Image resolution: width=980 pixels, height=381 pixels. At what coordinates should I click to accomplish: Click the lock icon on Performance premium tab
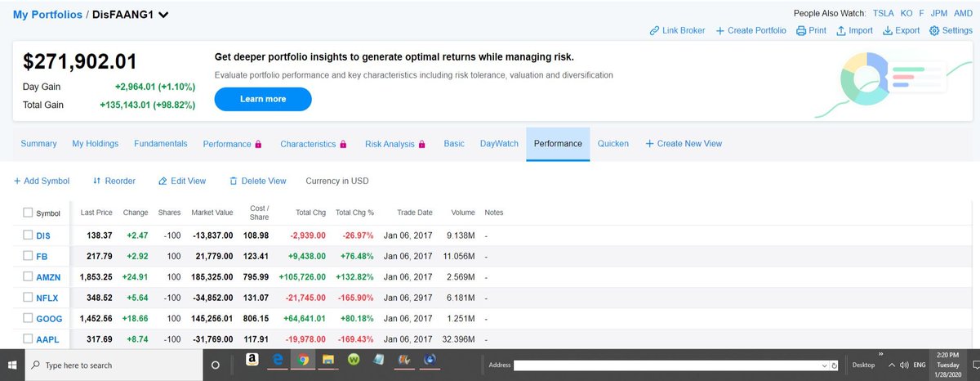[x=258, y=144]
